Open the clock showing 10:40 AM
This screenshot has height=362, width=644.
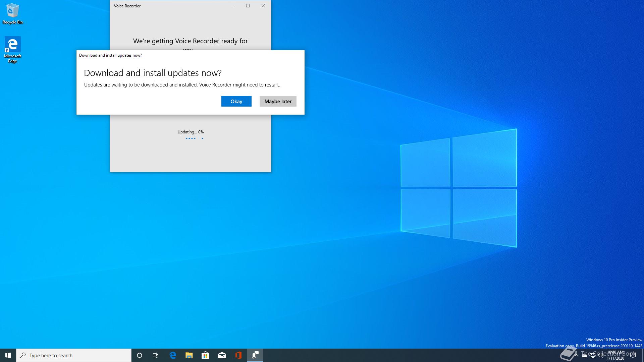click(x=615, y=355)
